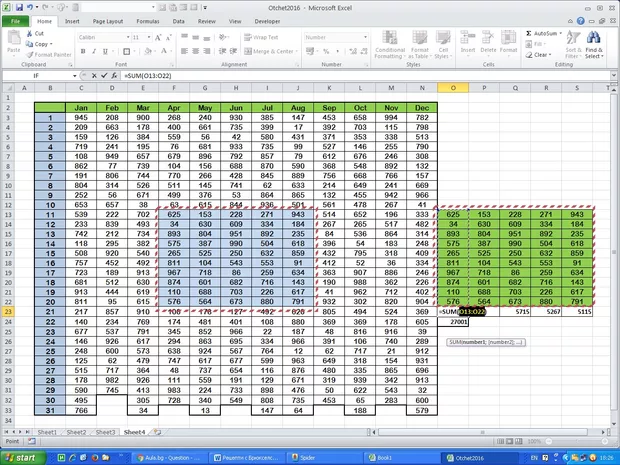This screenshot has width=620, height=465.
Task: Click the Fill Color bucket icon
Action: (148, 51)
